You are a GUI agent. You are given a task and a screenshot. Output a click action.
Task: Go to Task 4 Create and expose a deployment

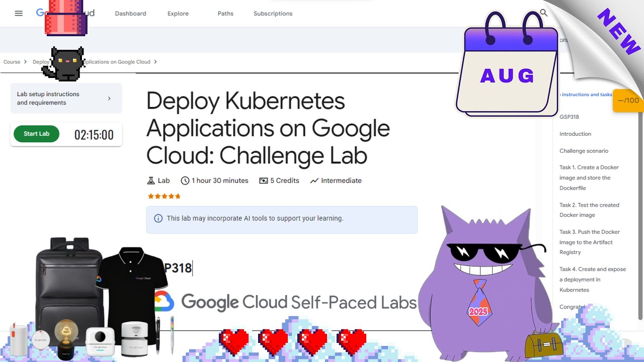pos(593,280)
